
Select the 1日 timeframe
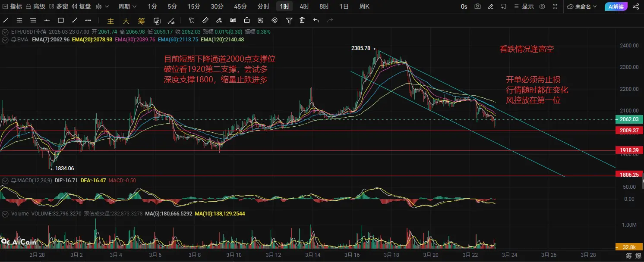tap(344, 6)
